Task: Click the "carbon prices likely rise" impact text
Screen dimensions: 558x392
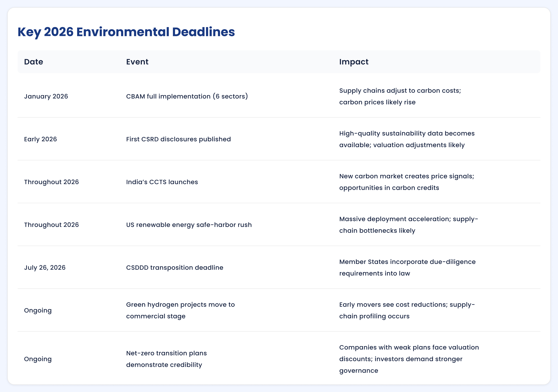Action: [377, 102]
